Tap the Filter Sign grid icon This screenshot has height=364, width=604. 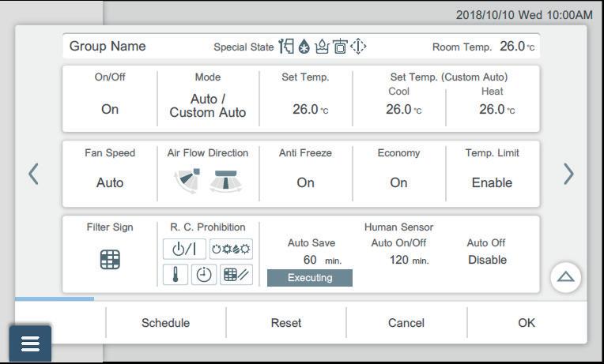110,260
